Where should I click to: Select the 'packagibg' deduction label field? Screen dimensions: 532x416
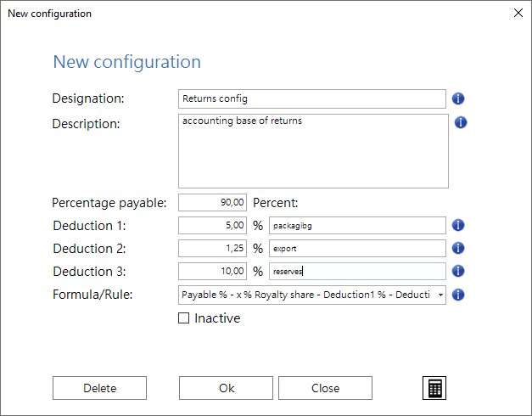coord(357,226)
